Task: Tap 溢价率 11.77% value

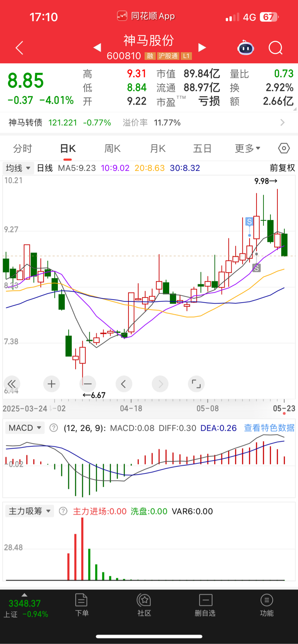Action: [167, 122]
